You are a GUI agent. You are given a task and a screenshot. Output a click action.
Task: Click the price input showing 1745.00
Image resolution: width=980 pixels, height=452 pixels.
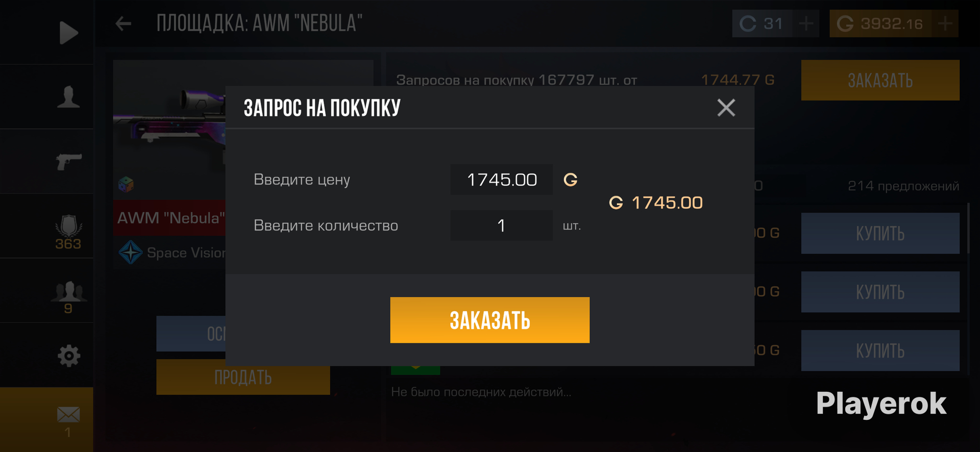(x=501, y=180)
